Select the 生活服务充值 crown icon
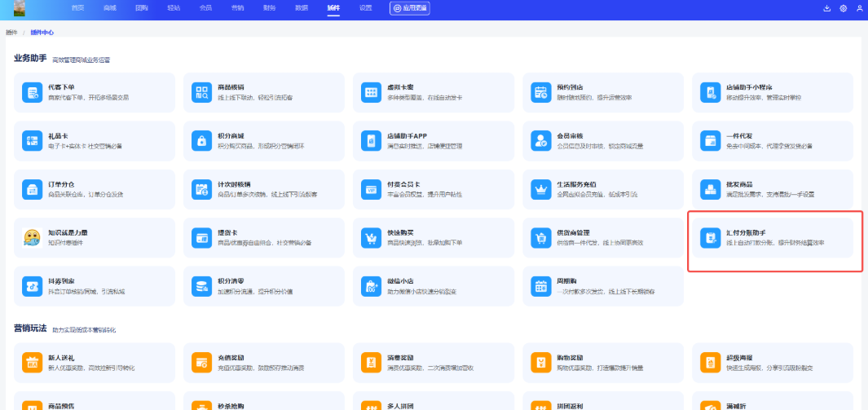This screenshot has height=410, width=868. point(540,189)
